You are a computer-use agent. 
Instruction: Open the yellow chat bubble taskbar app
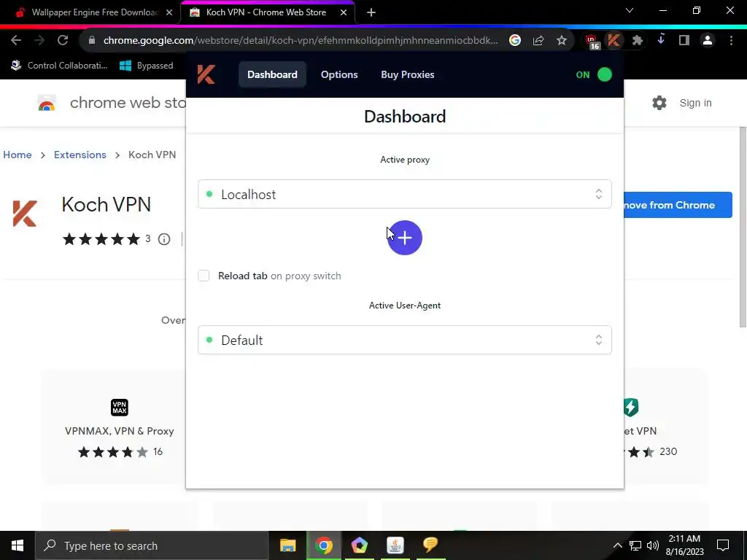click(x=430, y=545)
